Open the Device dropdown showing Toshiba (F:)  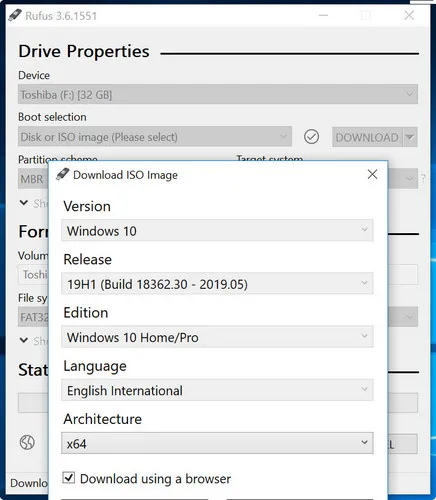(x=218, y=94)
